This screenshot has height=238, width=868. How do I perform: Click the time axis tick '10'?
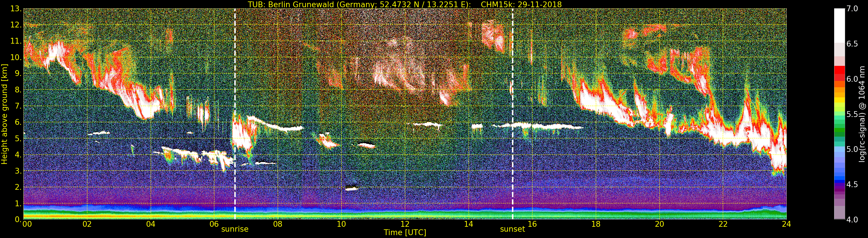click(x=341, y=224)
